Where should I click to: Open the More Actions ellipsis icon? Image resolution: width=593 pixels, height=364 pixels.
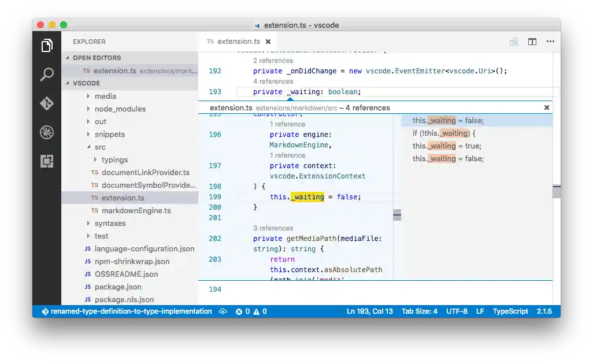550,42
